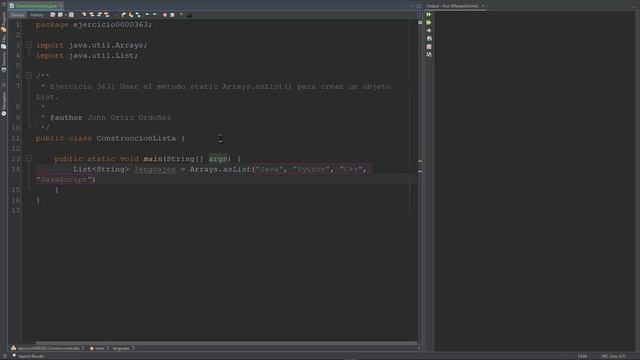Collapse the main method fold at line 13
The height and width of the screenshot is (360, 640).
(x=29, y=158)
